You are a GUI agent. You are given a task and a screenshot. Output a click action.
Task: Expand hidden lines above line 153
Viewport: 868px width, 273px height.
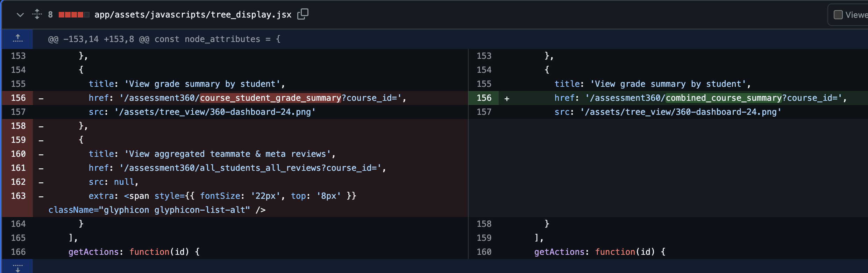pyautogui.click(x=17, y=38)
